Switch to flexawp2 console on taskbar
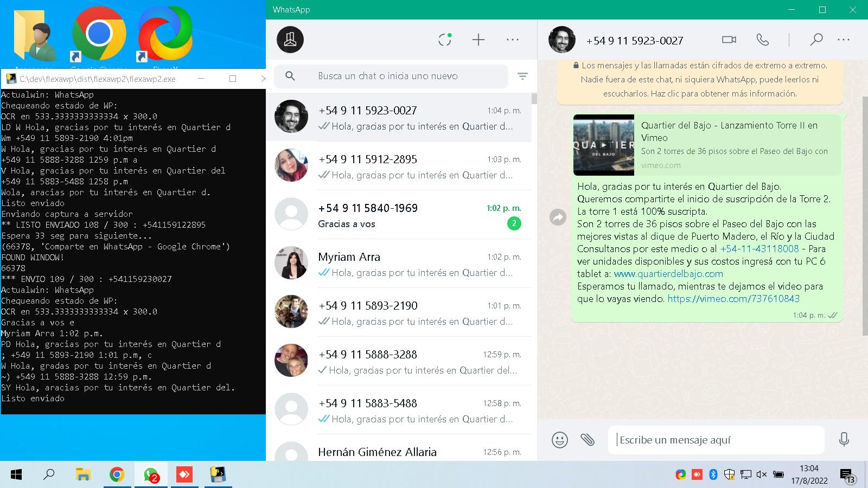Screen dimensions: 868x488 (x=218, y=475)
